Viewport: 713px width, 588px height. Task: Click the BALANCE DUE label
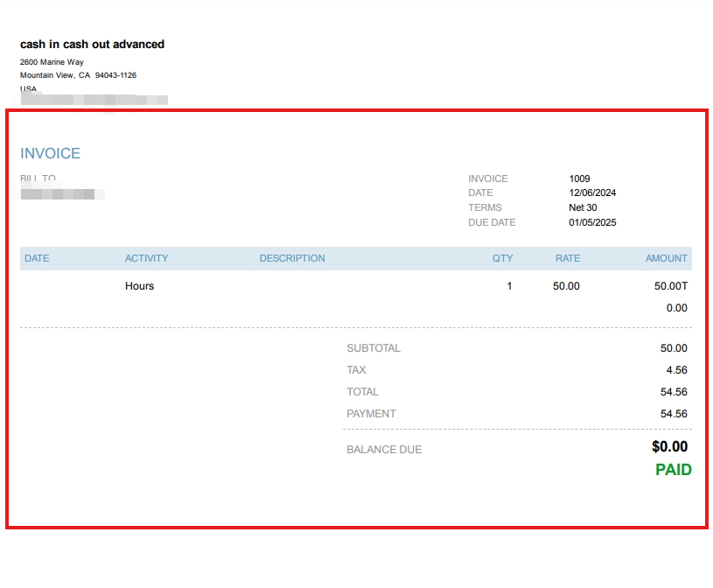[384, 449]
